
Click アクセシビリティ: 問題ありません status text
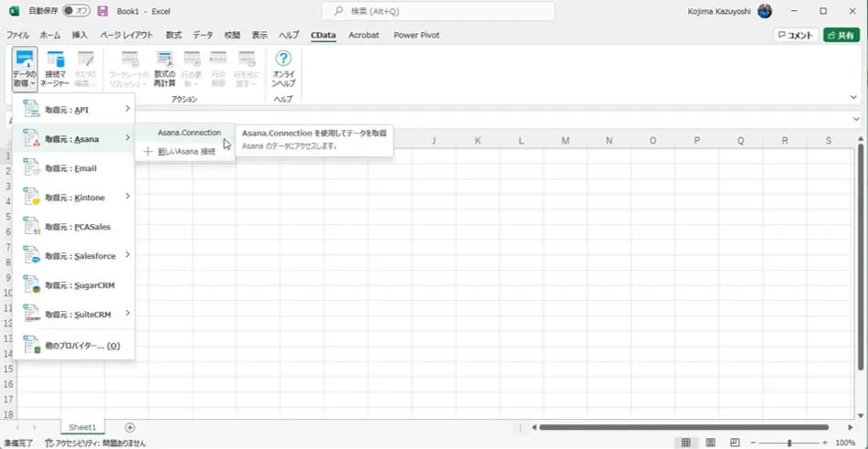(x=95, y=443)
